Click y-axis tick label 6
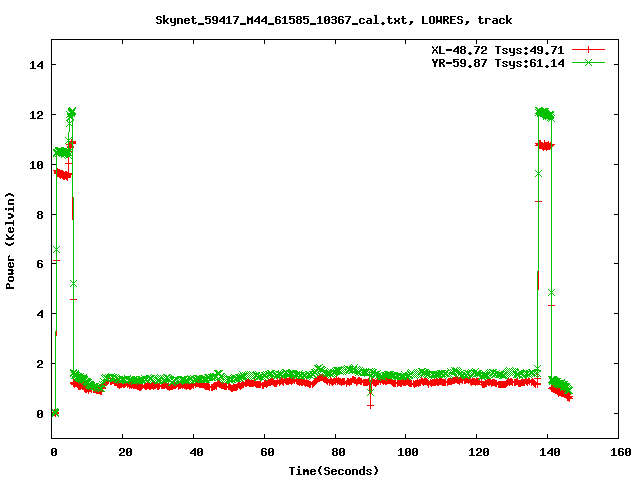Viewport: 640px width, 480px height. [x=40, y=264]
